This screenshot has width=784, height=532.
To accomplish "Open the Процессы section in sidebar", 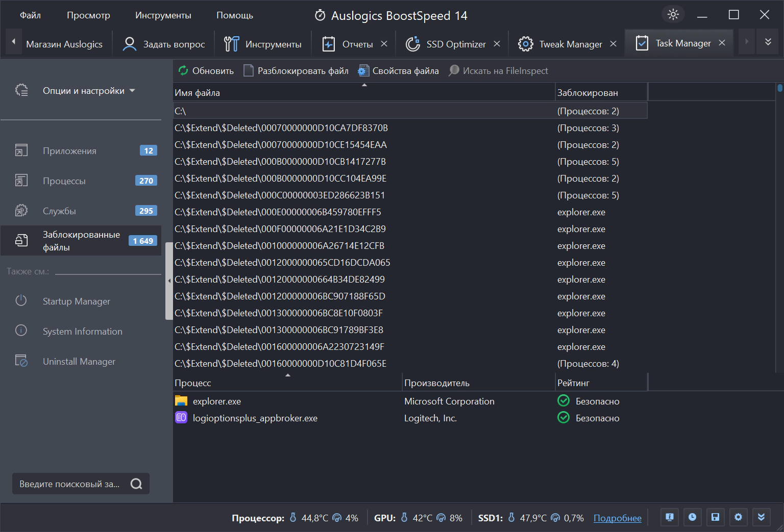I will [x=81, y=181].
